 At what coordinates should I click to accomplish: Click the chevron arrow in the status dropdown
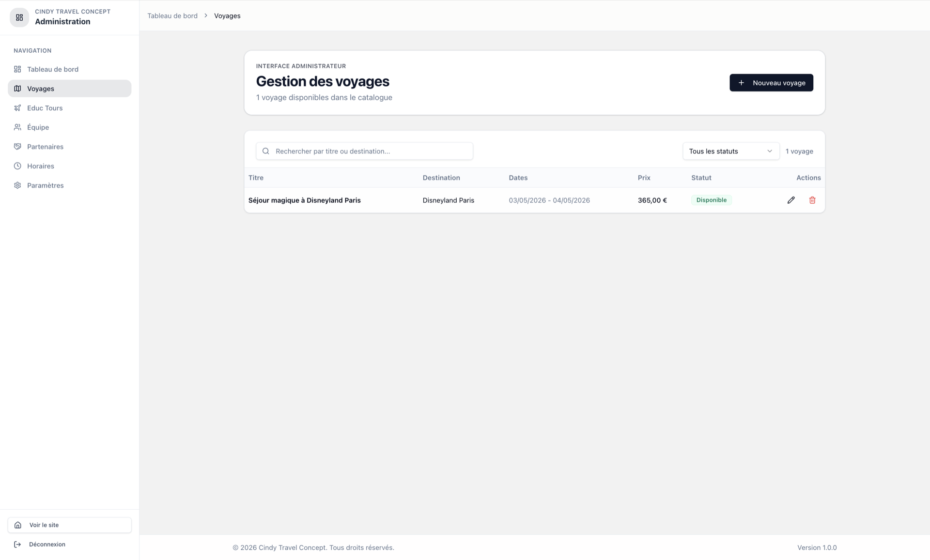[x=769, y=151]
